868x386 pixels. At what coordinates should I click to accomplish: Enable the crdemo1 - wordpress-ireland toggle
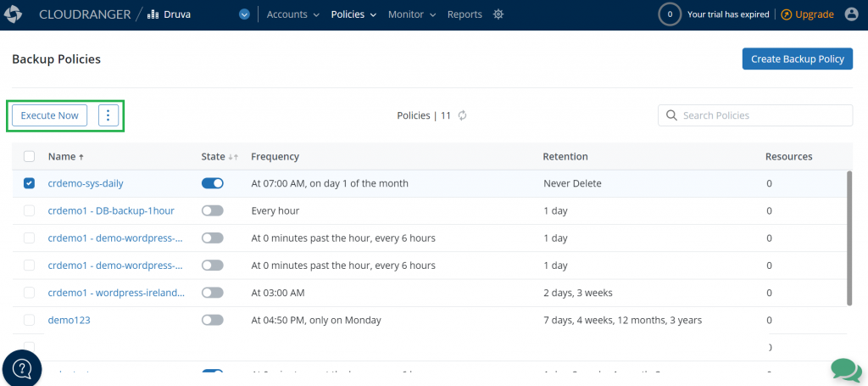click(213, 293)
